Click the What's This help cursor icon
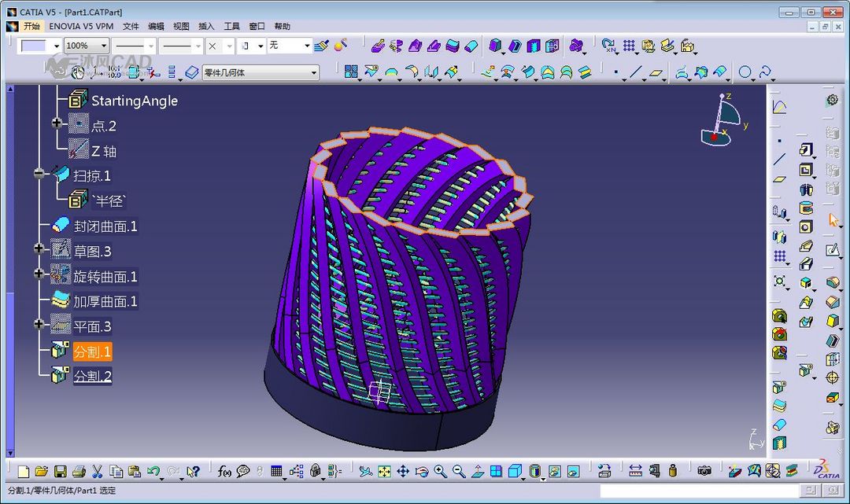 193,472
